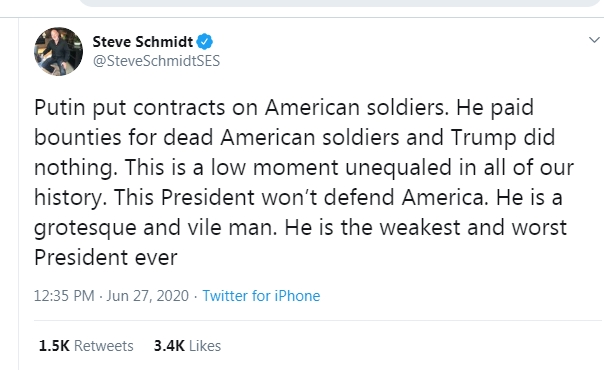Select the 3.4K like count number
The height and width of the screenshot is (370, 604).
tap(169, 346)
